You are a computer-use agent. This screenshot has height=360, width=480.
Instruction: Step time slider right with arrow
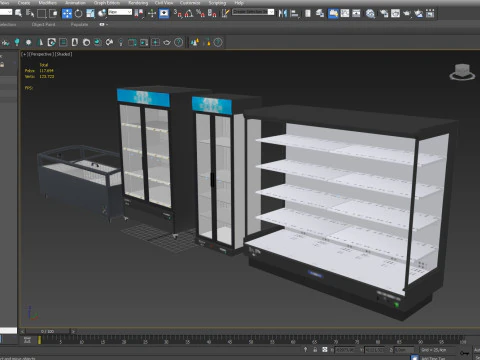(x=73, y=331)
